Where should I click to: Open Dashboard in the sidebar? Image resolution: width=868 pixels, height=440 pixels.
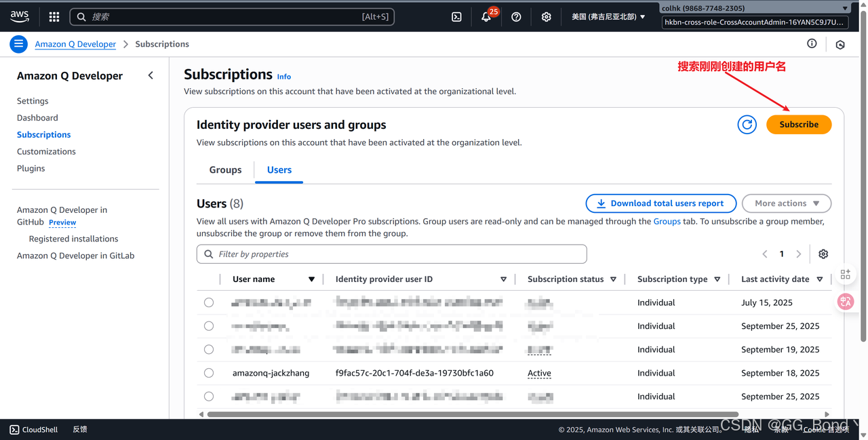[37, 118]
